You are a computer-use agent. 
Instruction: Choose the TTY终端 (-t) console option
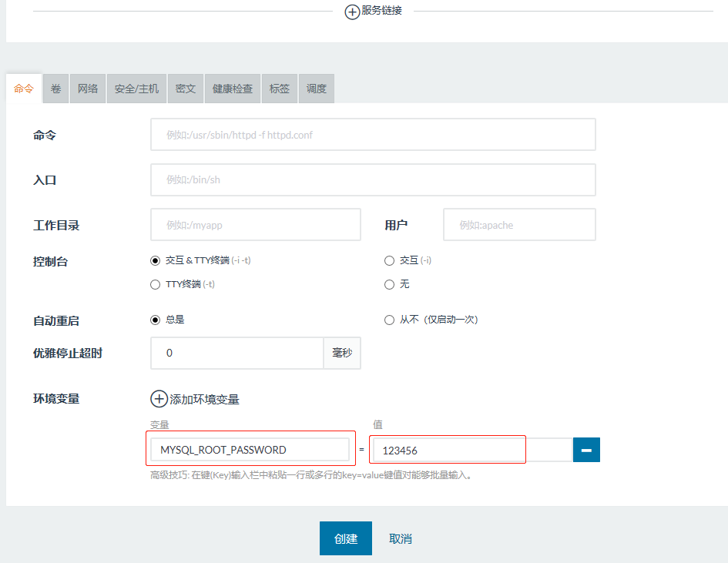tap(155, 284)
